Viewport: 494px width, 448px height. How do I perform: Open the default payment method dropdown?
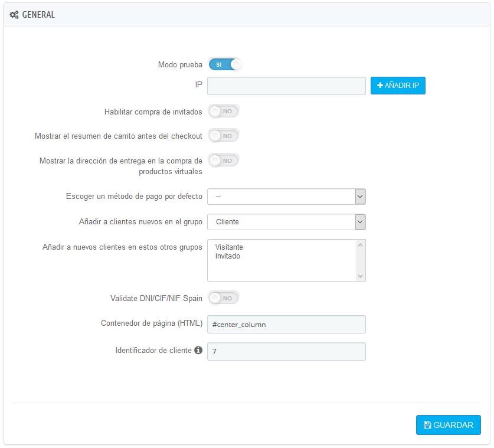[286, 197]
